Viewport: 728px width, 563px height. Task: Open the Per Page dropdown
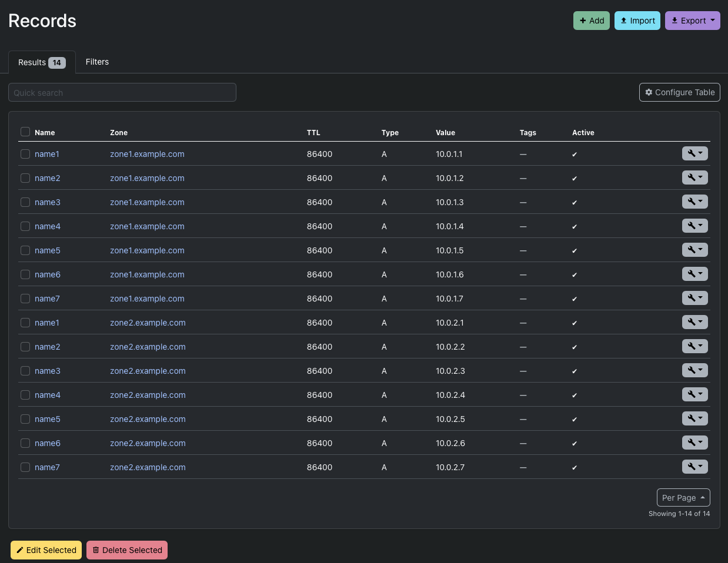pyautogui.click(x=683, y=498)
